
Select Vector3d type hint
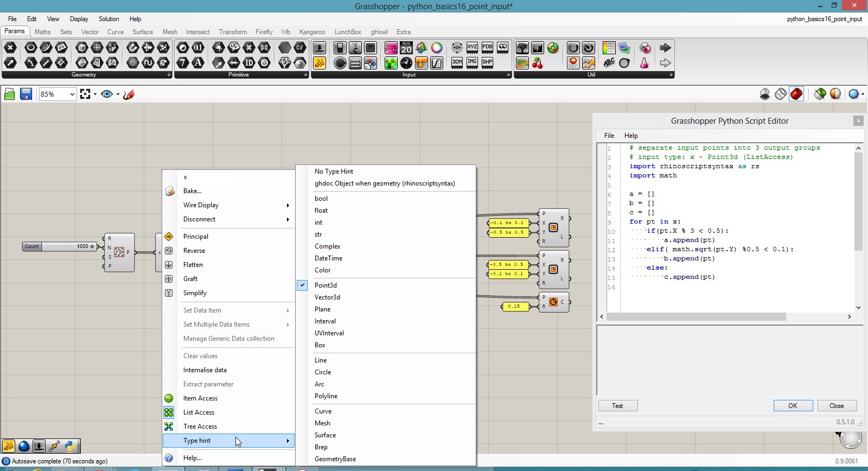(x=327, y=297)
